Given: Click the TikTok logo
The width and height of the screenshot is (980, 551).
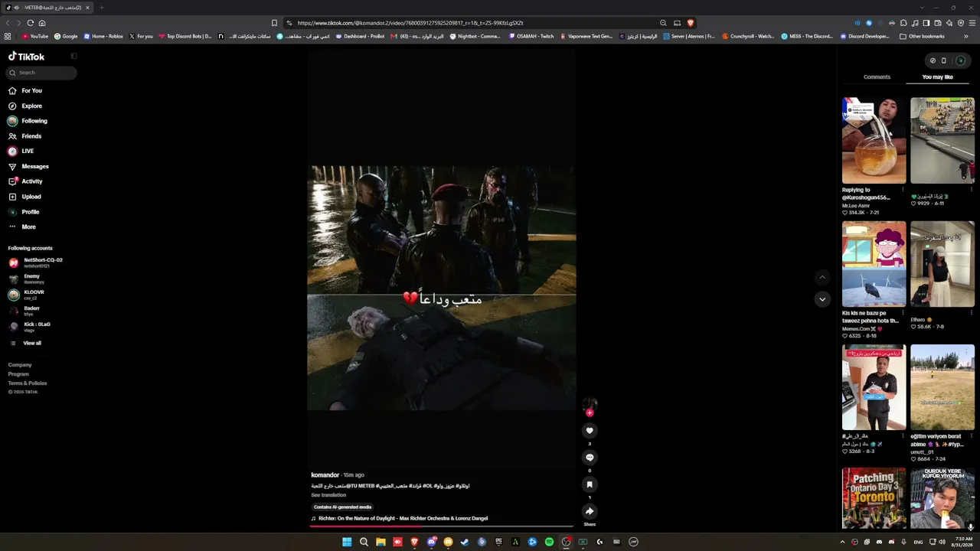Looking at the screenshot, I should 26,57.
